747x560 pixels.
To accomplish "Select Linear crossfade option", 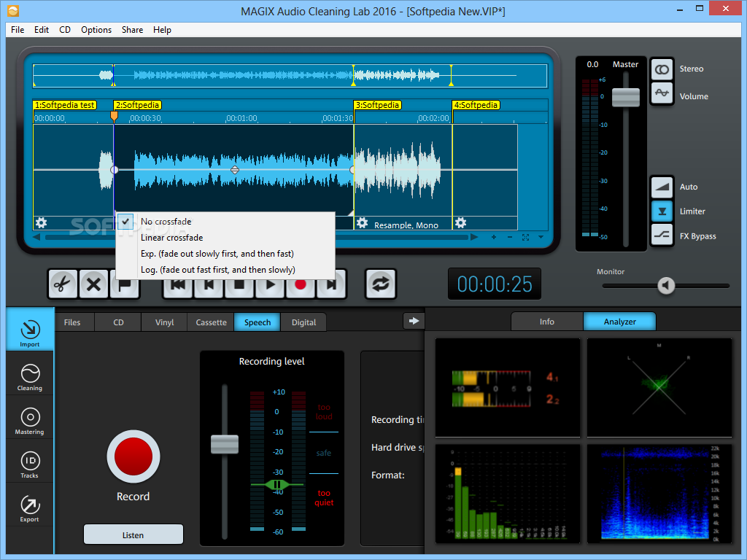I will coord(225,238).
